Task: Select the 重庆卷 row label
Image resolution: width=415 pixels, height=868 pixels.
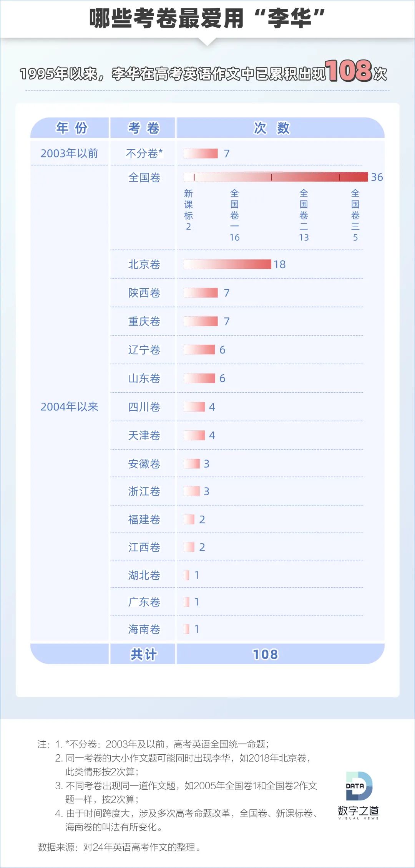Action: [144, 321]
